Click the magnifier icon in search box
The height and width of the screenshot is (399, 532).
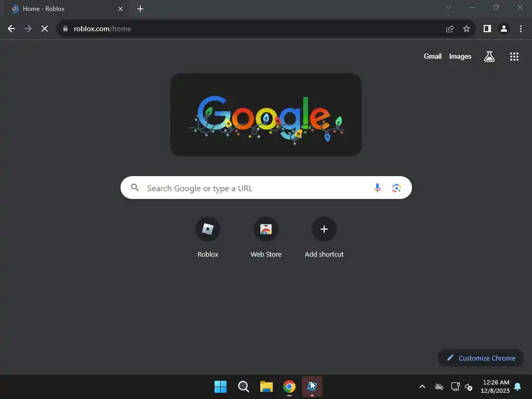pos(135,188)
